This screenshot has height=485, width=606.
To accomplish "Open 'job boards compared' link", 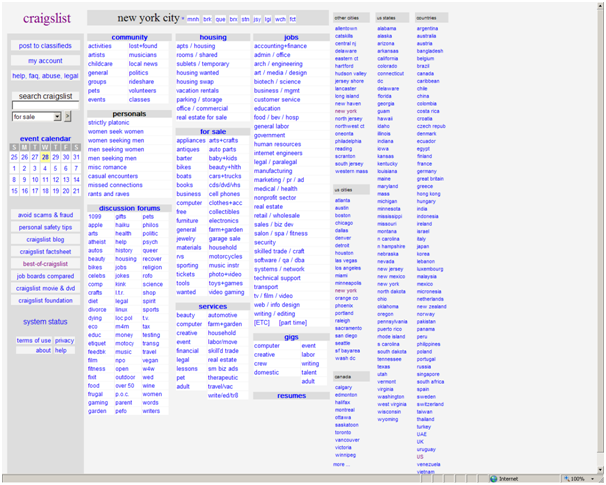I will tap(45, 276).
